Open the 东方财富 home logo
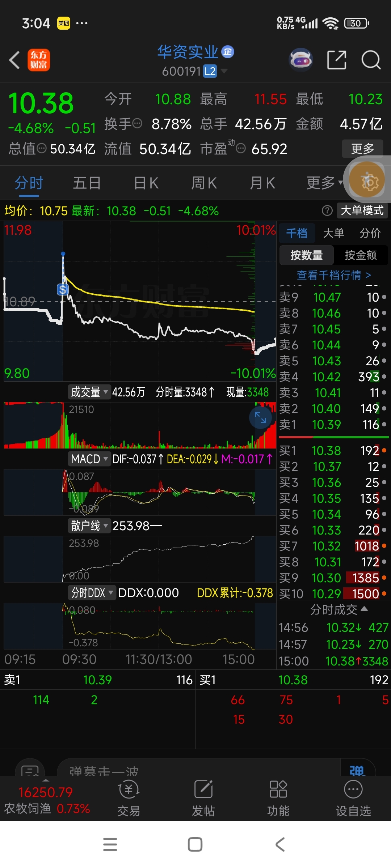 tap(39, 60)
